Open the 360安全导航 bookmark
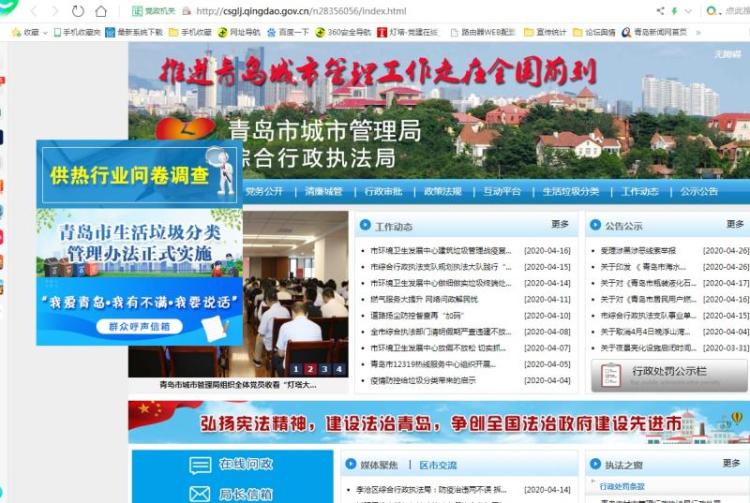This screenshot has height=503, width=750. pyautogui.click(x=343, y=32)
